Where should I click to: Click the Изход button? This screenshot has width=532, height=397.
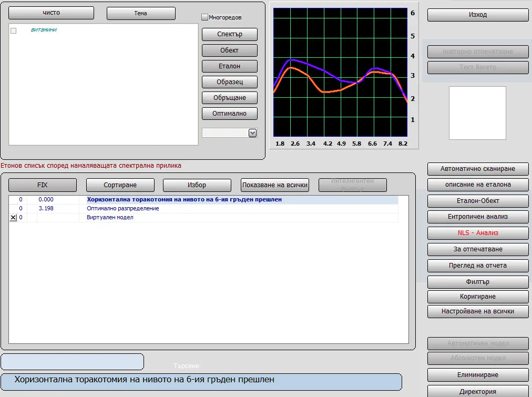tap(478, 15)
